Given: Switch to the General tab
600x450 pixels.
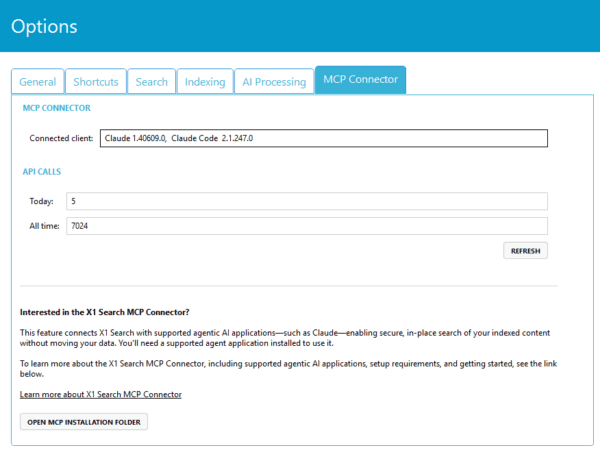Looking at the screenshot, I should (x=38, y=82).
